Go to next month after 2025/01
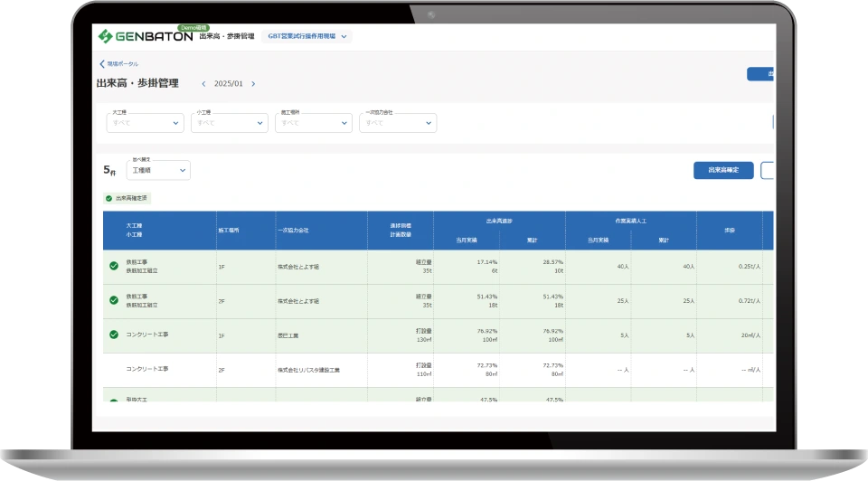 point(253,84)
